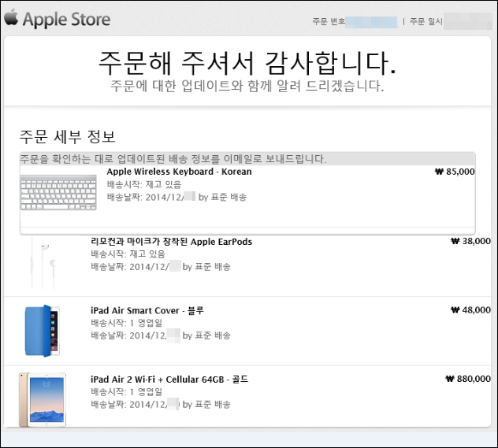This screenshot has width=498, height=448.
Task: Click Smart Cover's 배송날짜 2014/12 delivery line
Action: coord(161,335)
